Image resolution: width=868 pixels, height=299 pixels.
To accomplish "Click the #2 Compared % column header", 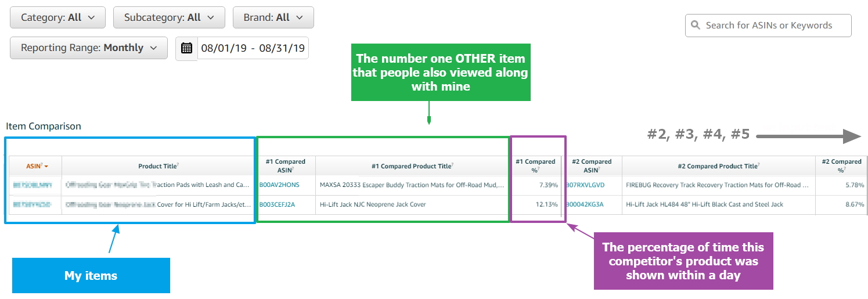I will tap(841, 165).
